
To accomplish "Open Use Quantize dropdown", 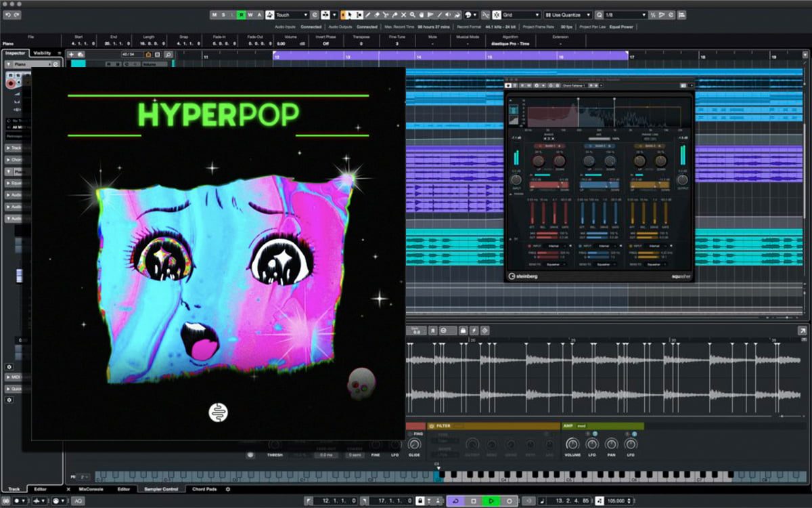I will click(x=568, y=14).
